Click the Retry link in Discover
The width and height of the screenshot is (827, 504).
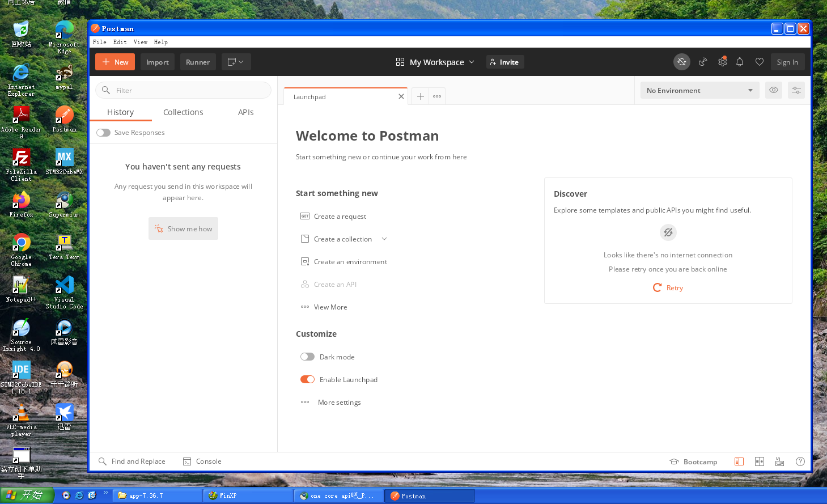[x=668, y=287]
